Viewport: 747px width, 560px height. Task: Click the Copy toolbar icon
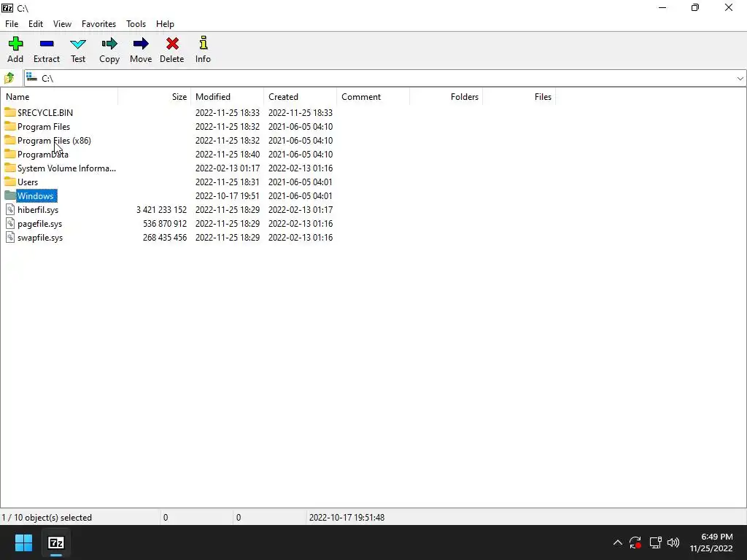[109, 44]
